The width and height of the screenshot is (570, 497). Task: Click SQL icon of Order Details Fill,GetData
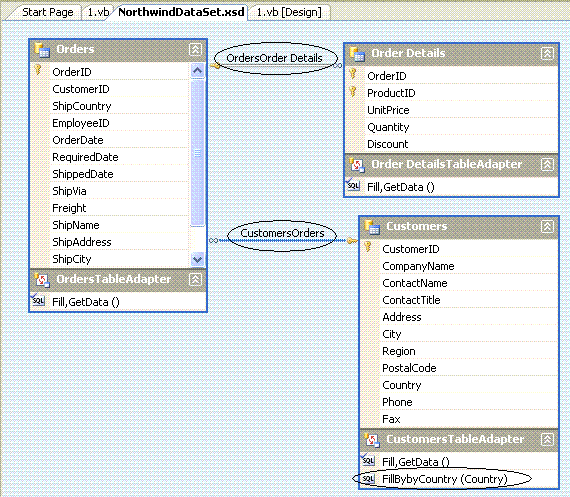pos(353,185)
